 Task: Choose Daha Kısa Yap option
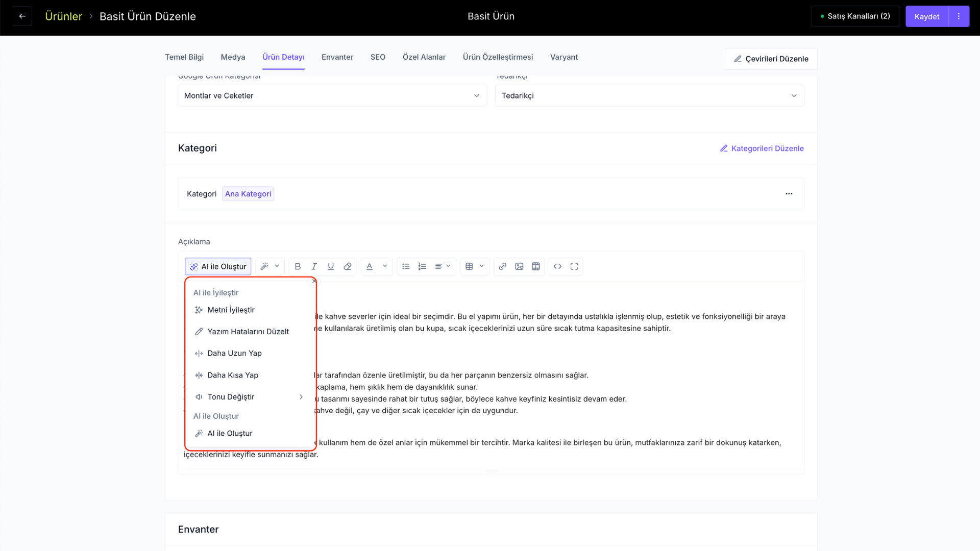point(250,375)
